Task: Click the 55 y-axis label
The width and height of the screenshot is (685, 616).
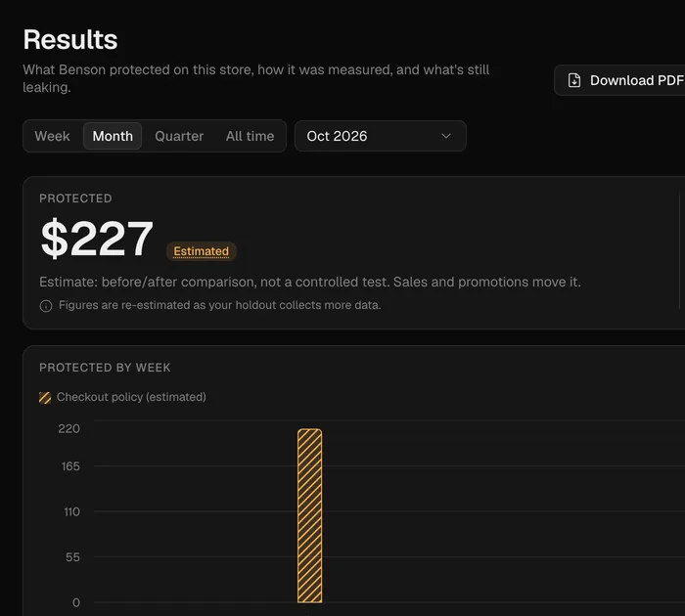Action: coord(73,557)
